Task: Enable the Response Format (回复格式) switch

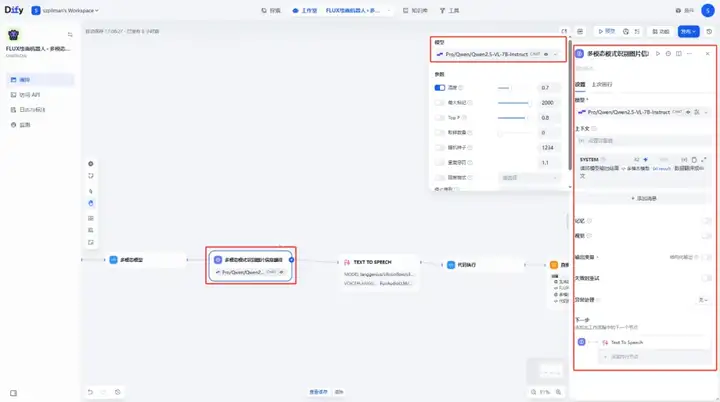Action: (440, 177)
